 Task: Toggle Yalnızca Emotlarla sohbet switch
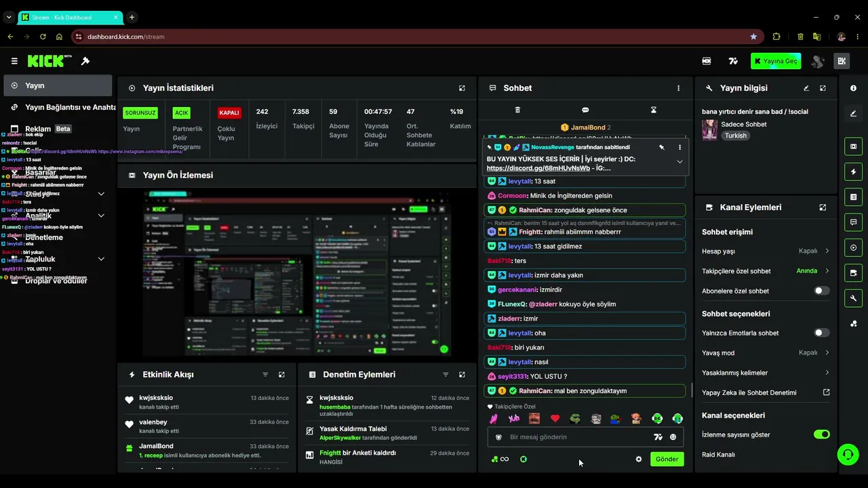[821, 333]
